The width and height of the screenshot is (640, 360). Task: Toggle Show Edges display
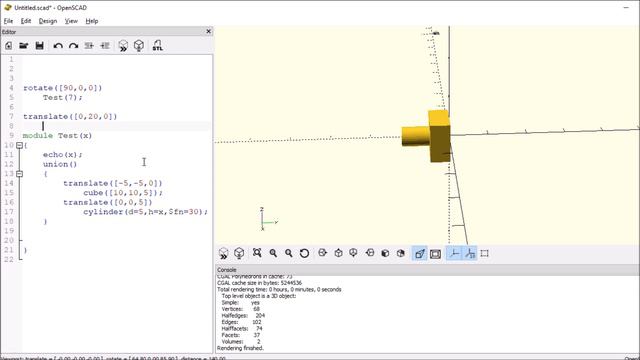coord(484,253)
